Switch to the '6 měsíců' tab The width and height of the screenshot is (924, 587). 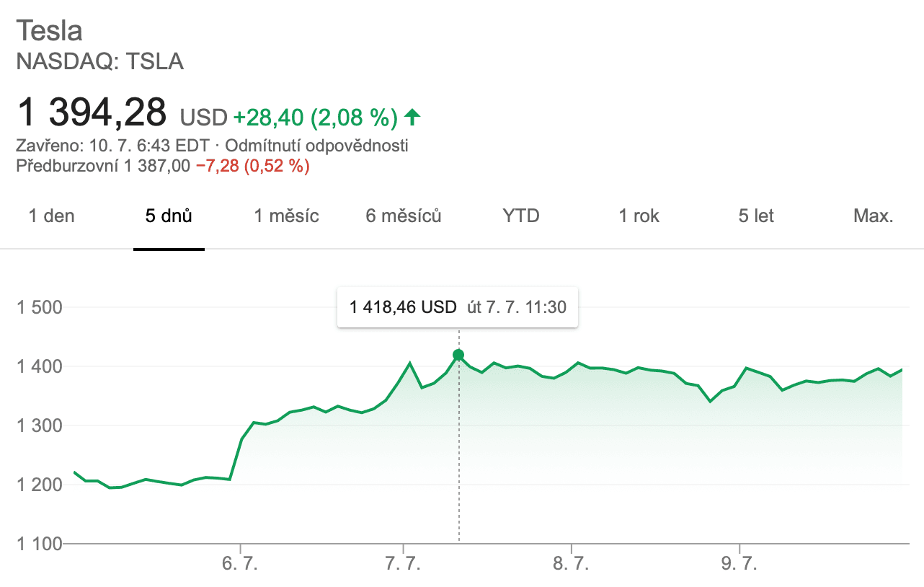click(x=403, y=216)
